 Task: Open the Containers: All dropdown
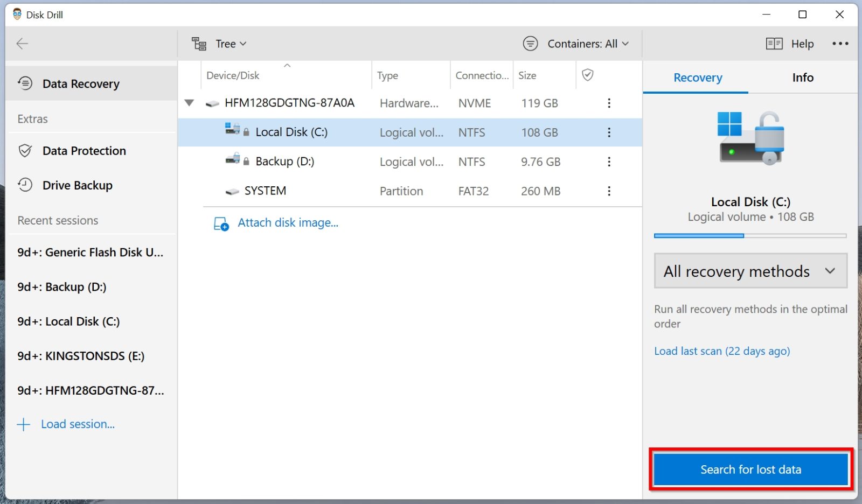click(585, 44)
